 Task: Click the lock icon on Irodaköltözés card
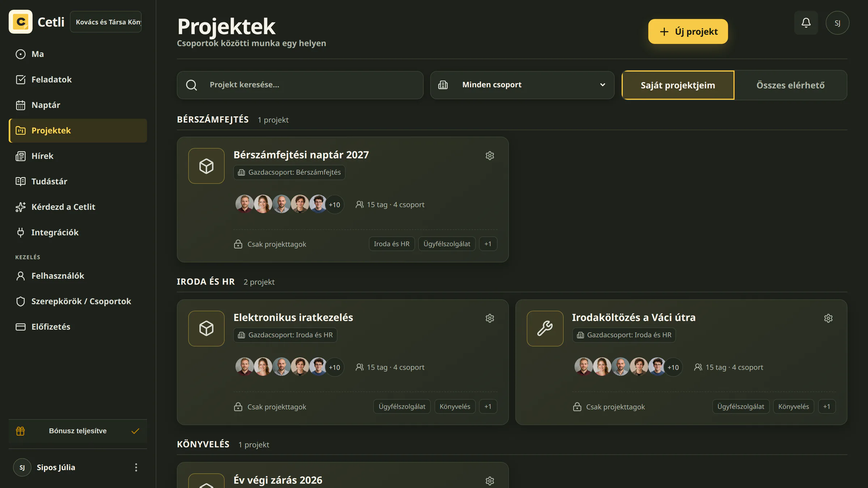tap(577, 407)
